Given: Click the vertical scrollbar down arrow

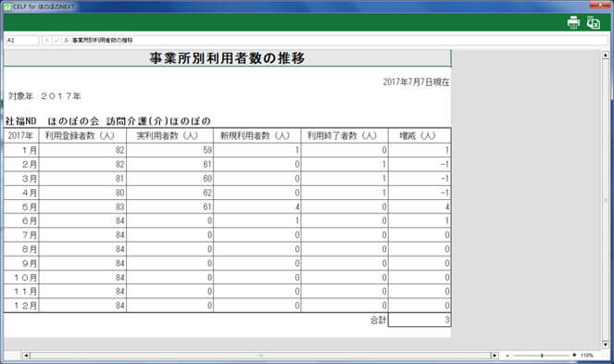Looking at the screenshot, I should [x=606, y=345].
